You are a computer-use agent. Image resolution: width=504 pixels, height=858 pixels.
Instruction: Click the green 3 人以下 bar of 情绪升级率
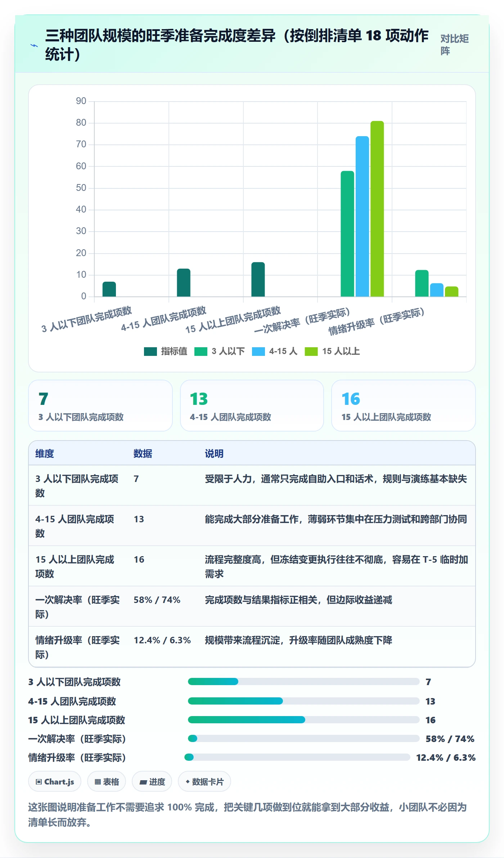click(x=422, y=283)
